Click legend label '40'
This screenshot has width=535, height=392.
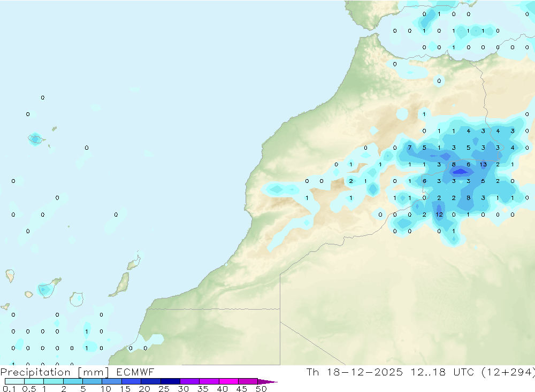[x=222, y=389]
